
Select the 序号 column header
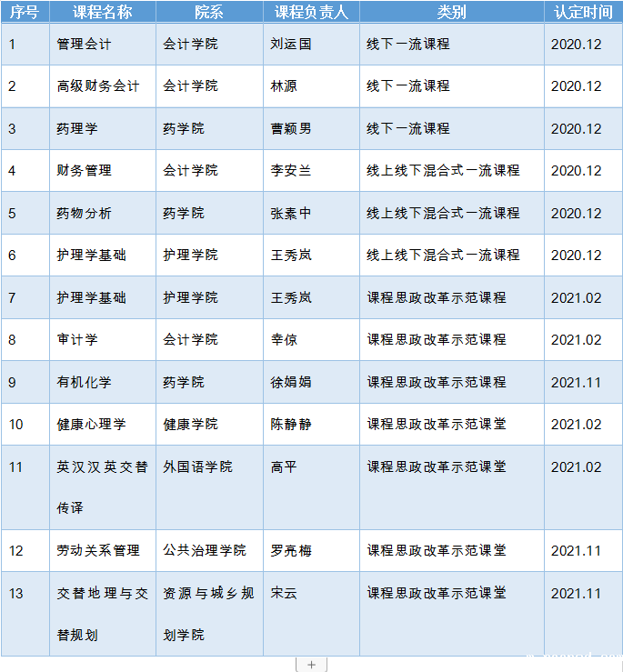25,12
